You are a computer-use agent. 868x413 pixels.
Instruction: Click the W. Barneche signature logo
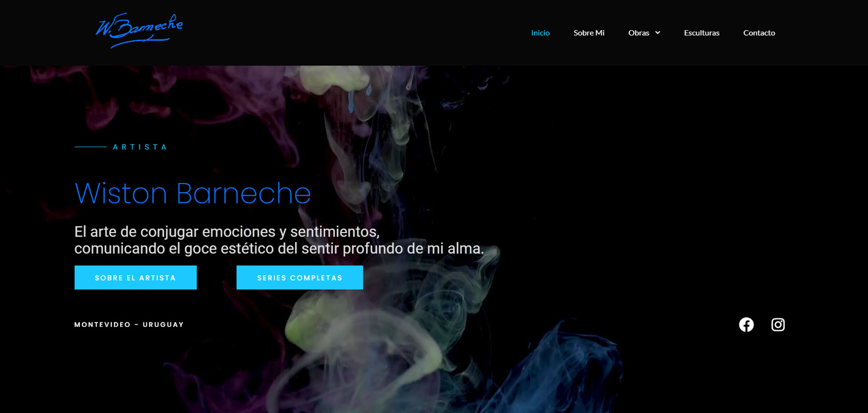pyautogui.click(x=139, y=30)
